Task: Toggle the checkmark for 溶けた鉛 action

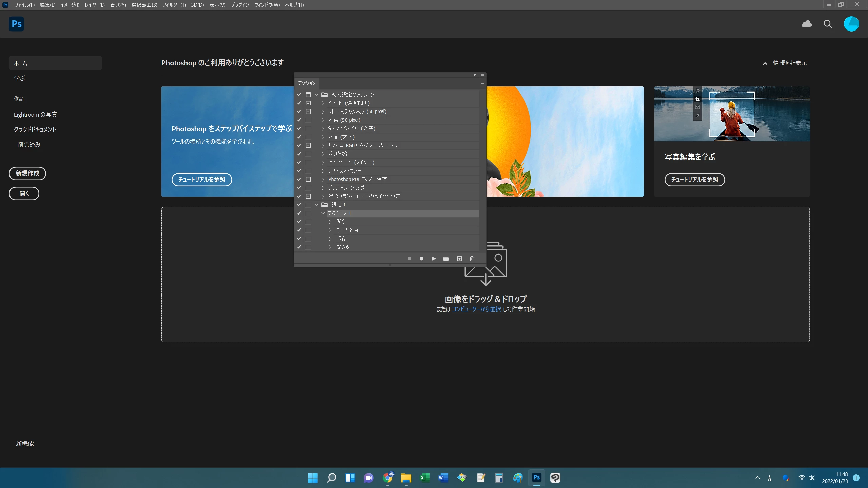Action: pyautogui.click(x=299, y=154)
